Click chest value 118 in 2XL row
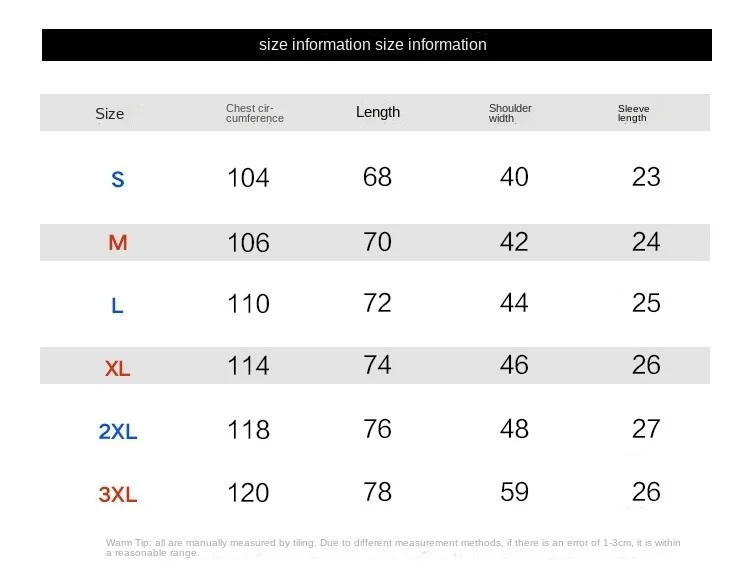Viewport: 750px width, 578px height. (x=248, y=429)
